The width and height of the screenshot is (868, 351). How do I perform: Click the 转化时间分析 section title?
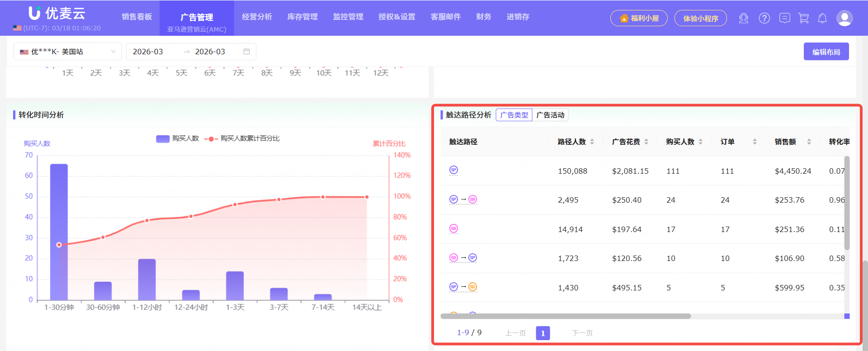click(41, 115)
